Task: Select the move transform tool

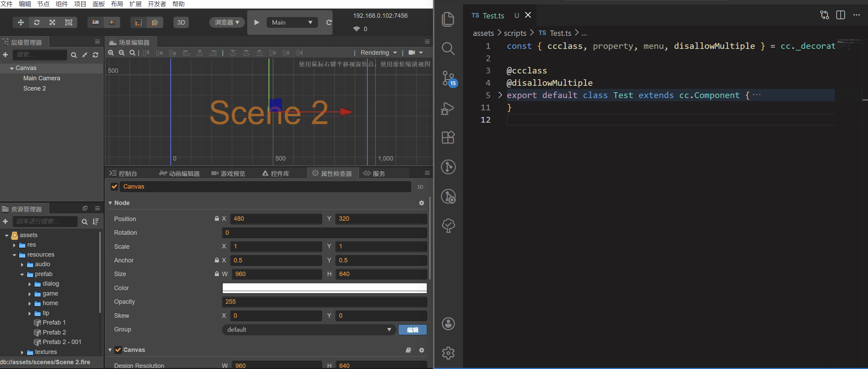Action: 21,23
